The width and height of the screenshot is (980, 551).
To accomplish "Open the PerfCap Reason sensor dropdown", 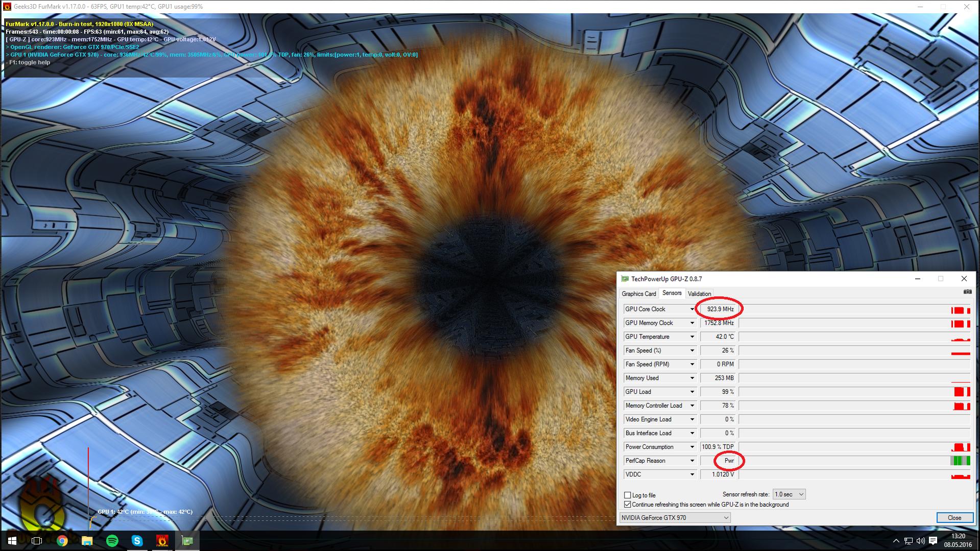I will (x=692, y=461).
